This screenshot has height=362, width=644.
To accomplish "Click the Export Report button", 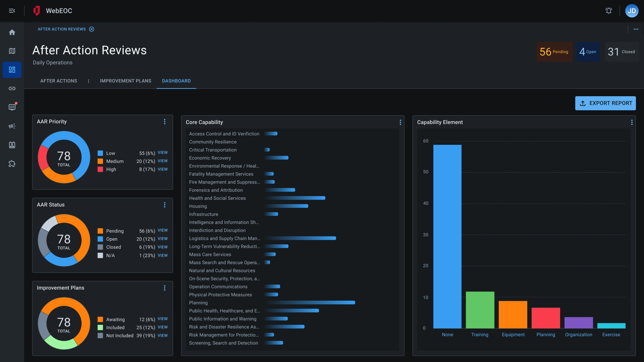I will pyautogui.click(x=605, y=103).
